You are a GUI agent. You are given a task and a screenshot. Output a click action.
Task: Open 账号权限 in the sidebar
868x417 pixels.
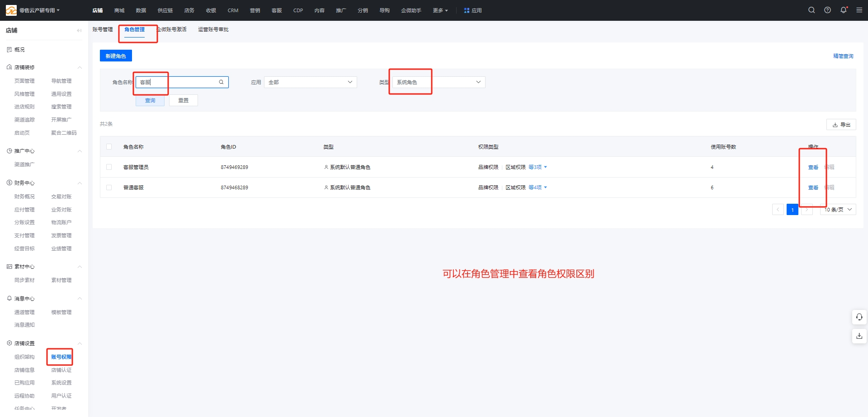click(61, 357)
